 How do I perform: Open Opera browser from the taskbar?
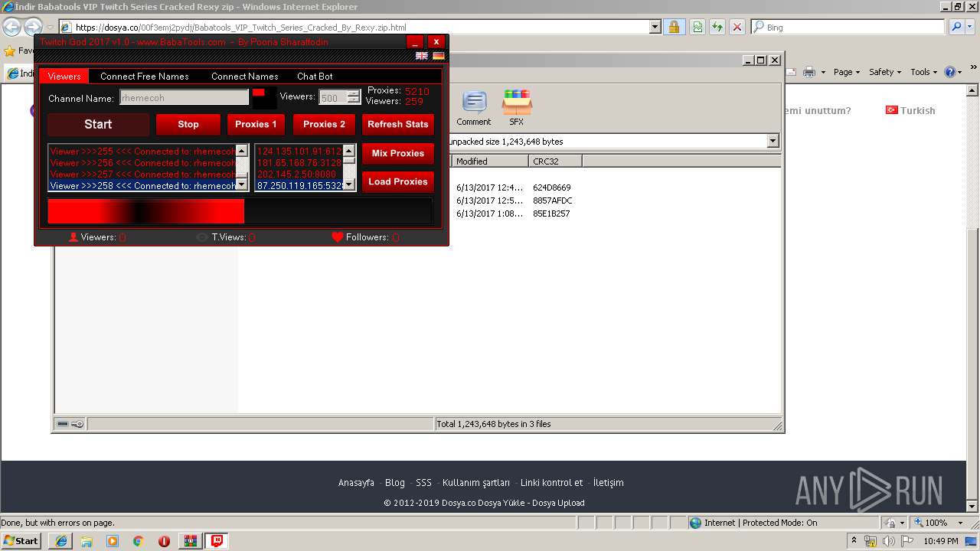[x=164, y=541]
